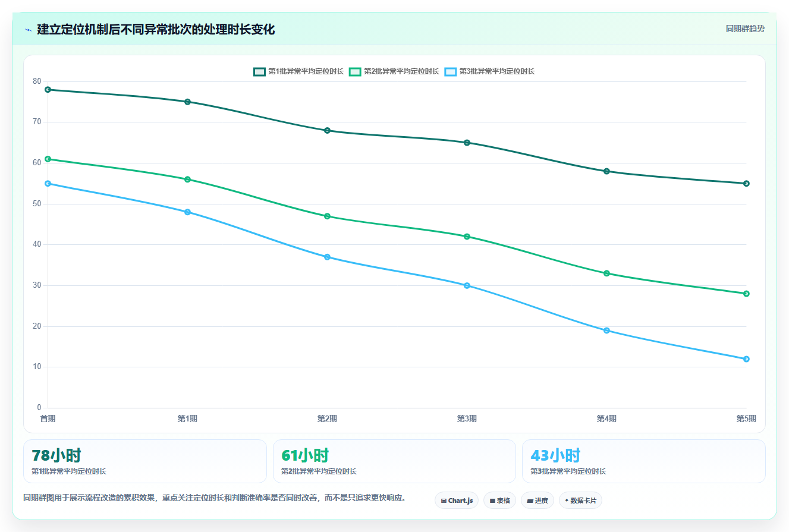The image size is (789, 532).
Task: Click the 第5期 x-axis label
Action: [x=746, y=418]
